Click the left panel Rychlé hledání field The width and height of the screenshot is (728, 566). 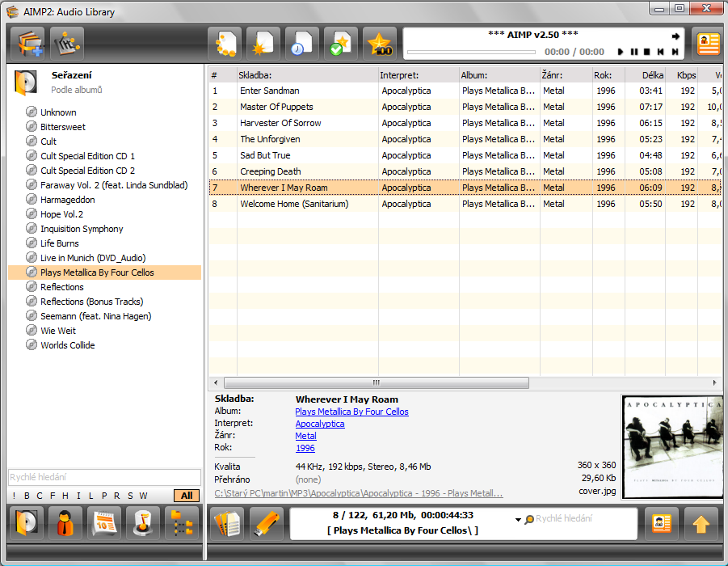click(x=104, y=477)
